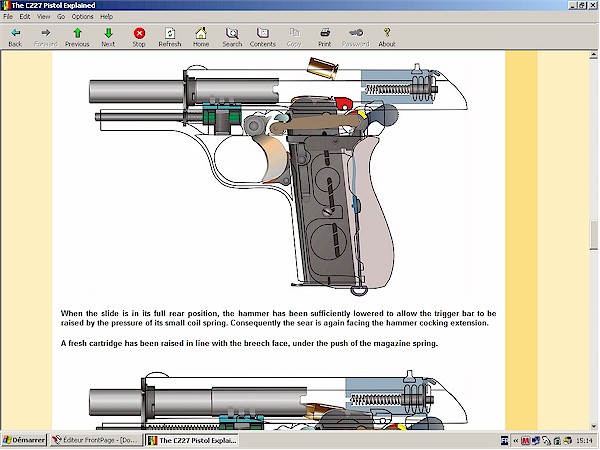
Task: Open the File menu
Action: pyautogui.click(x=8, y=16)
